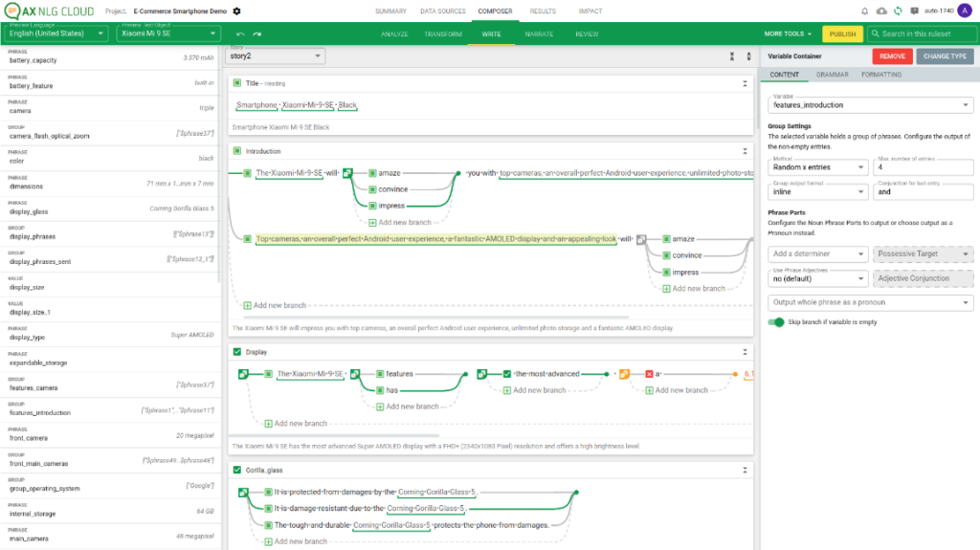Collapse the Display statement
Viewport: 980px width, 550px height.
pyautogui.click(x=745, y=352)
